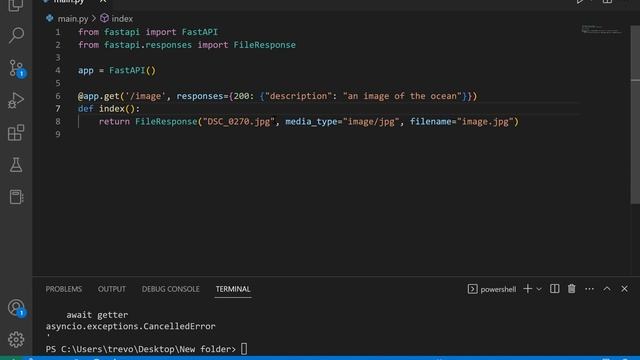Click the 'def index():' line
640x360 pixels.
(109, 109)
